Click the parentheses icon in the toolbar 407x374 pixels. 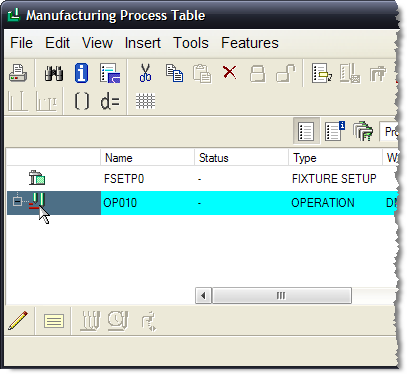click(82, 101)
